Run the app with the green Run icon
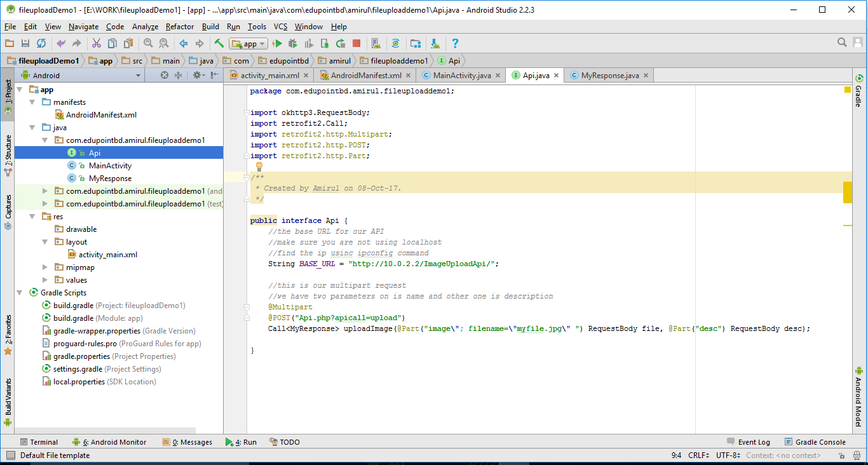Image resolution: width=868 pixels, height=465 pixels. (278, 43)
